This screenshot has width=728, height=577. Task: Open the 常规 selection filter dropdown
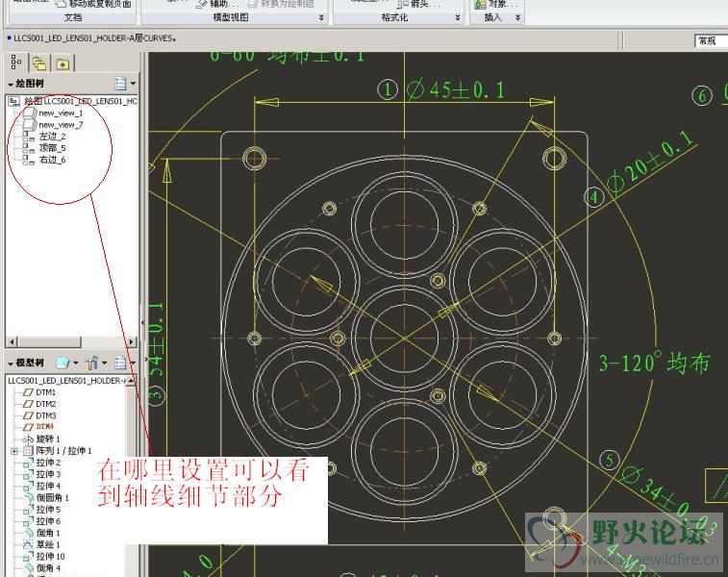pos(711,40)
